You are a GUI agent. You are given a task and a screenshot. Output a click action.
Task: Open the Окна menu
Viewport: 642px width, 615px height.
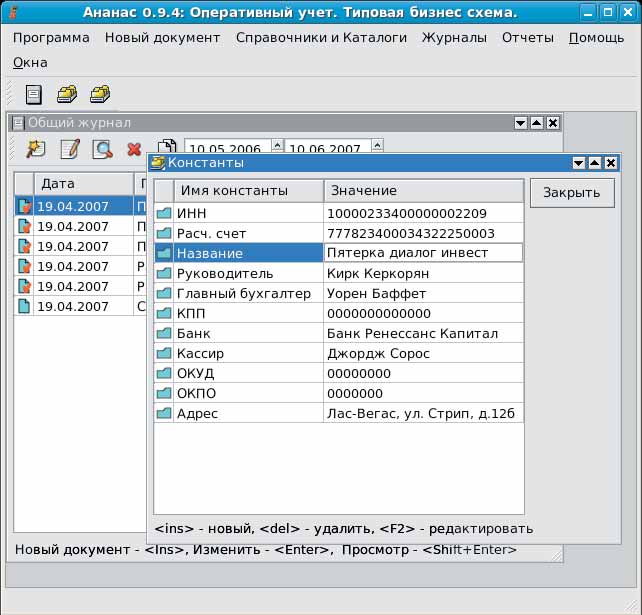click(30, 63)
